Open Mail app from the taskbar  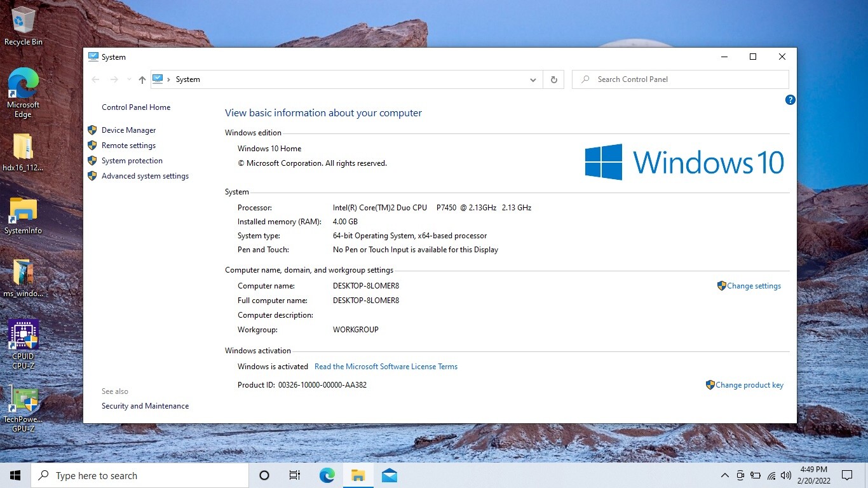(x=390, y=475)
